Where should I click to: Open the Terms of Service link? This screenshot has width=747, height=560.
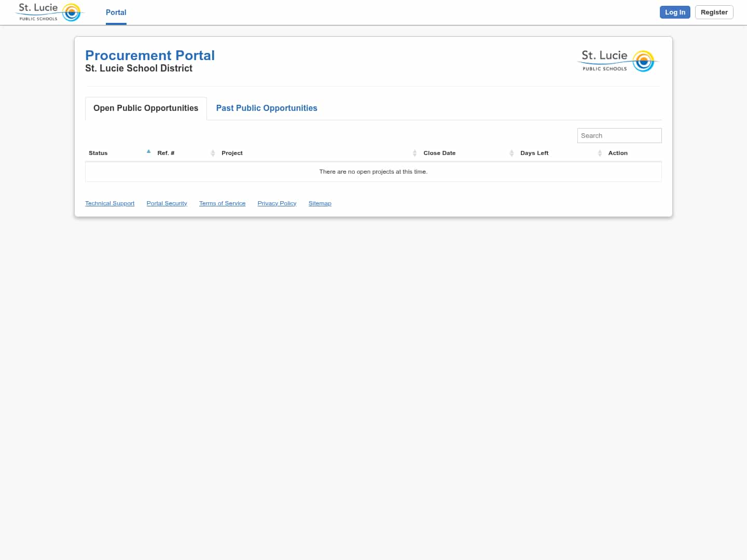tap(222, 203)
